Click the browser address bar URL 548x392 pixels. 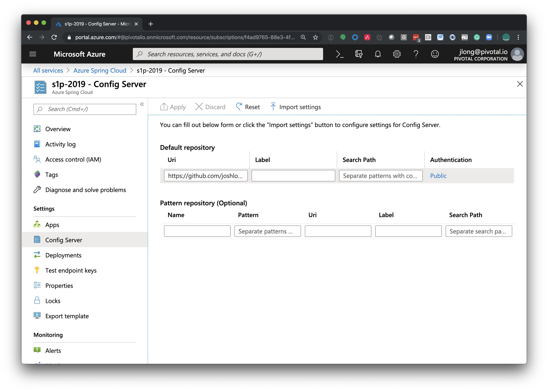[185, 37]
